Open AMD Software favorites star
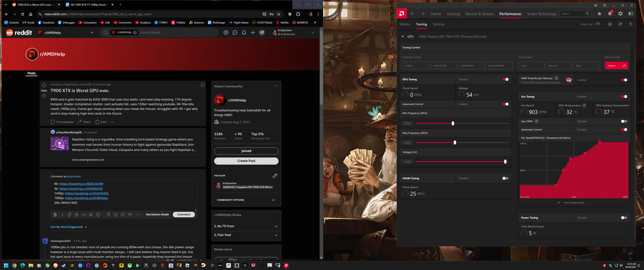644x270 pixels. click(599, 14)
